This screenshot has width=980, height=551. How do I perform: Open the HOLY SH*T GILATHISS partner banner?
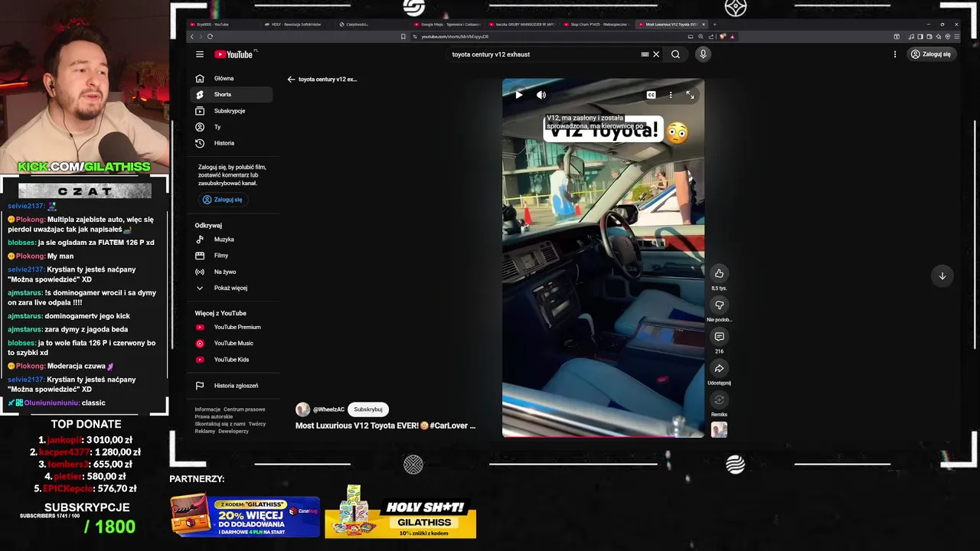(400, 511)
